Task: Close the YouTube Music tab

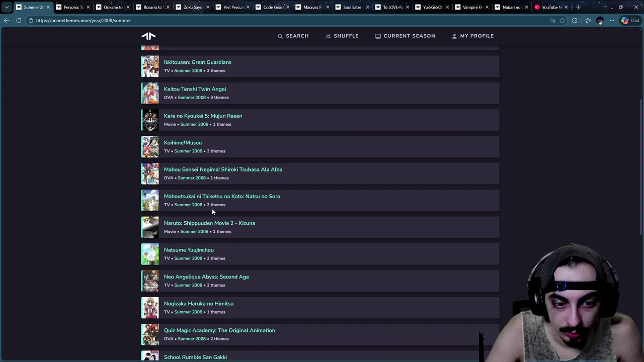Action: pos(566,7)
